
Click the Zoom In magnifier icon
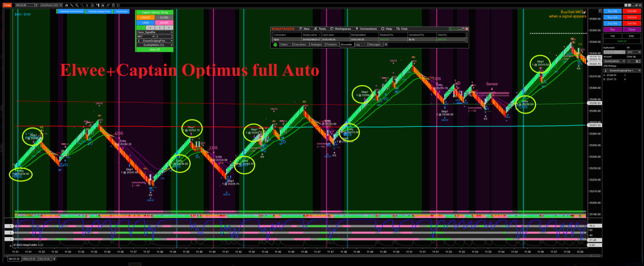(77, 5)
